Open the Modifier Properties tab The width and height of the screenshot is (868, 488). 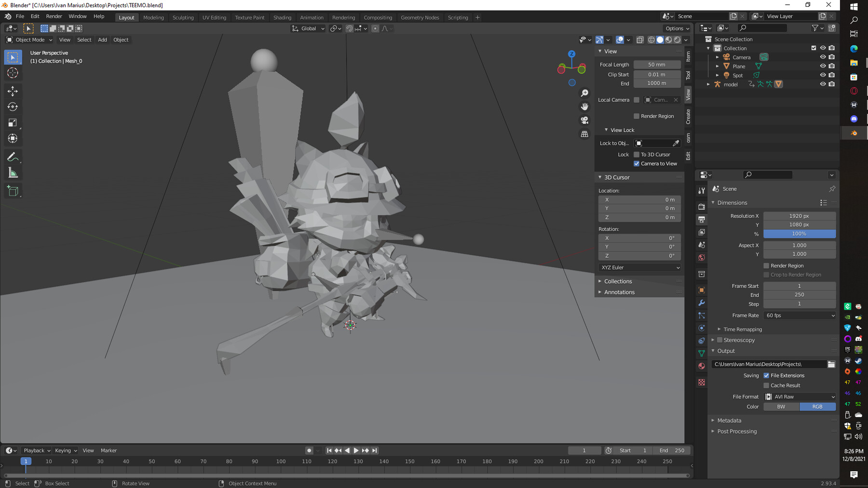(x=701, y=303)
